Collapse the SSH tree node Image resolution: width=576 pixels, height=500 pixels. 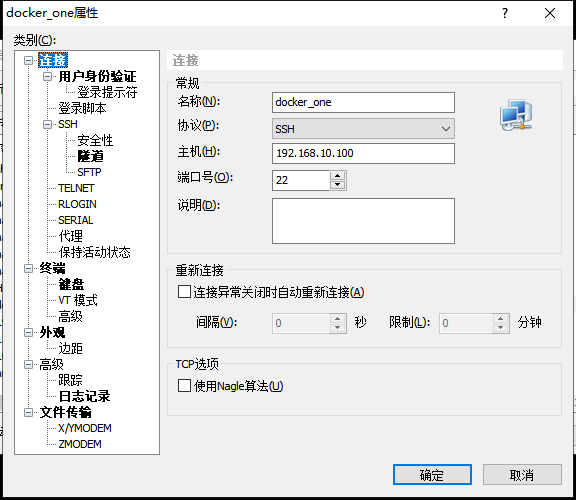click(x=47, y=124)
